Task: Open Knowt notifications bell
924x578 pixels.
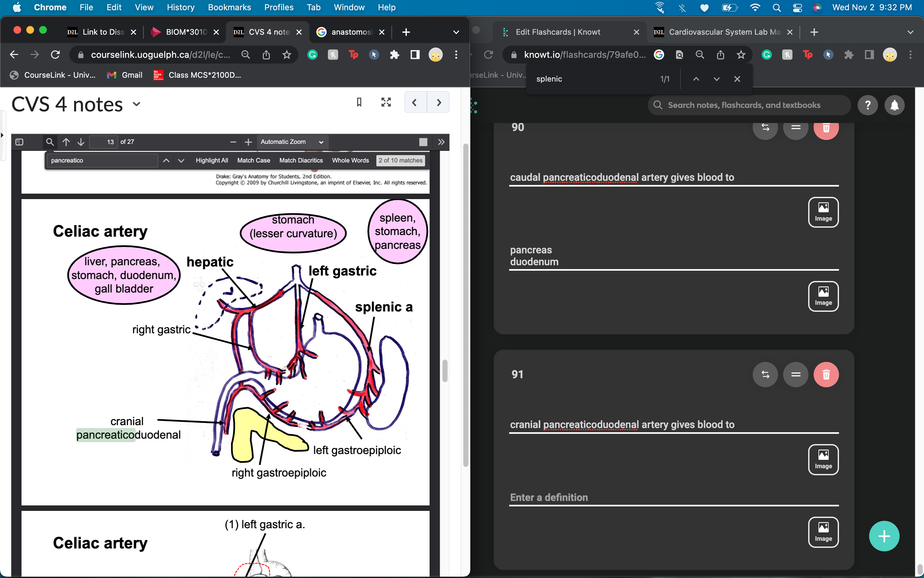Action: [x=894, y=105]
